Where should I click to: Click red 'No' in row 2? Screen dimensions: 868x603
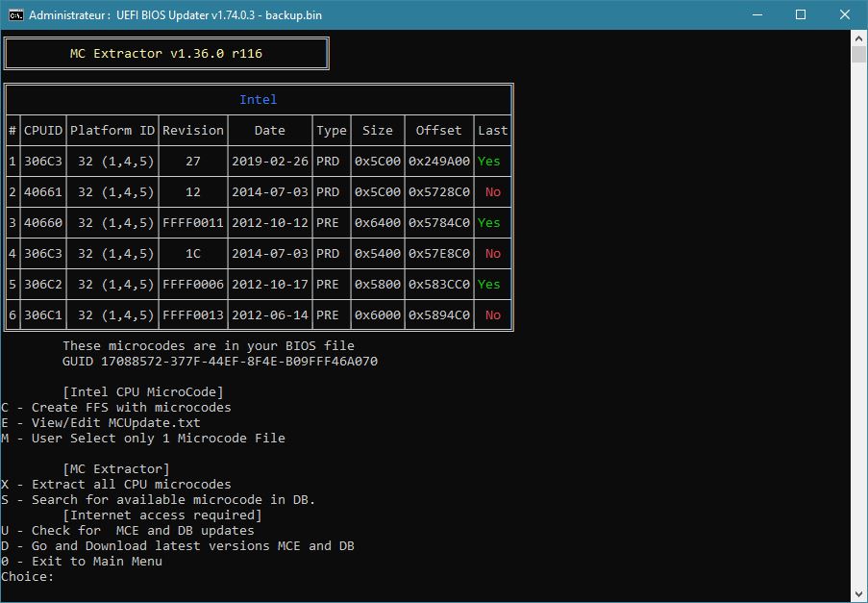tap(493, 192)
